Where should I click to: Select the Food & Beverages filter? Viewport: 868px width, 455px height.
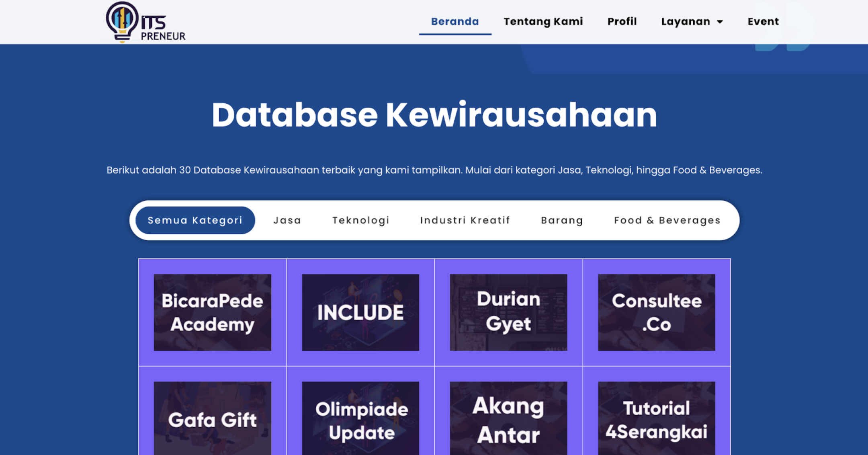[x=667, y=220]
